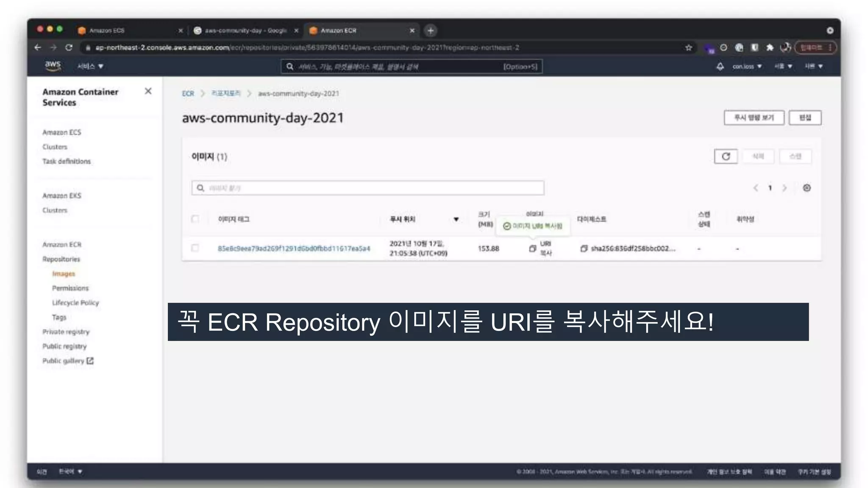Click the AWS logo in the console header
Image resolution: width=868 pixels, height=488 pixels.
(53, 66)
